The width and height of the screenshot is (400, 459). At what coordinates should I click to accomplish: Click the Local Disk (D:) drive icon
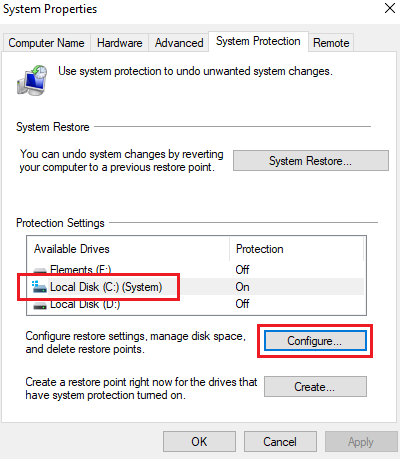click(x=40, y=305)
